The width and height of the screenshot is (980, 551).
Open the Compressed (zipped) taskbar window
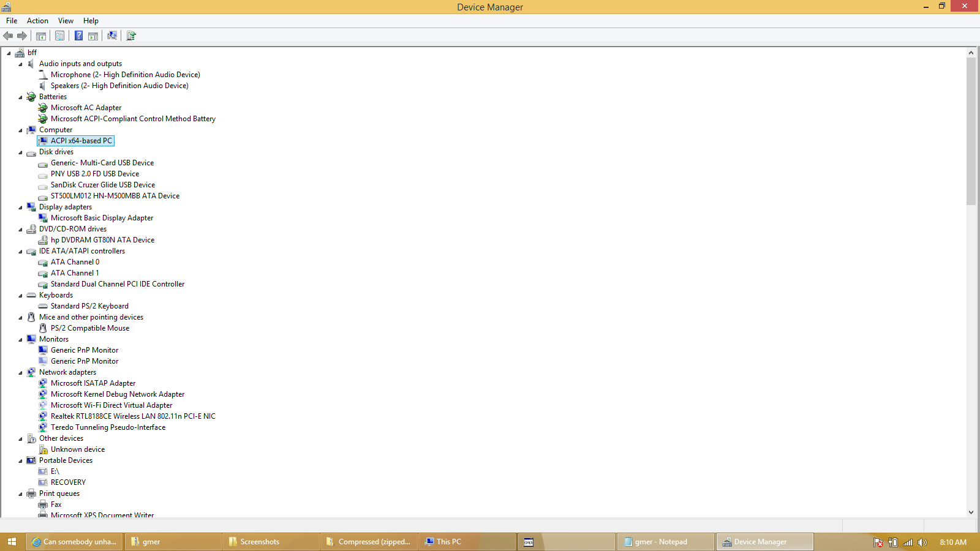click(369, 542)
